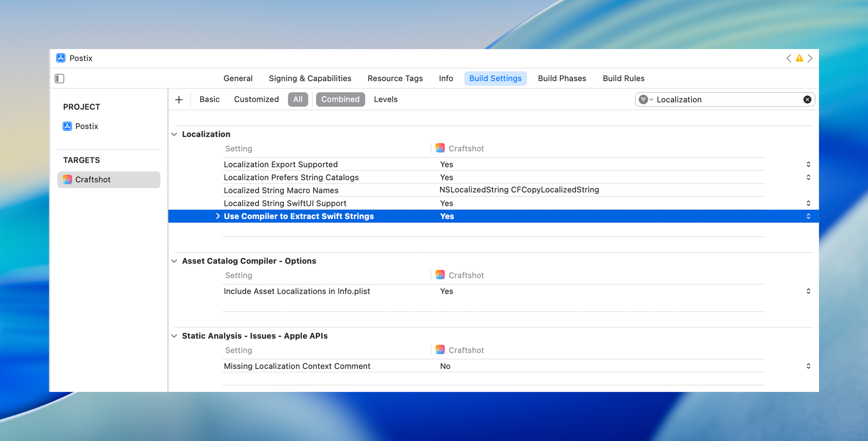Screen dimensions: 868x441
Task: Open the search filter options icon
Action: click(x=645, y=100)
